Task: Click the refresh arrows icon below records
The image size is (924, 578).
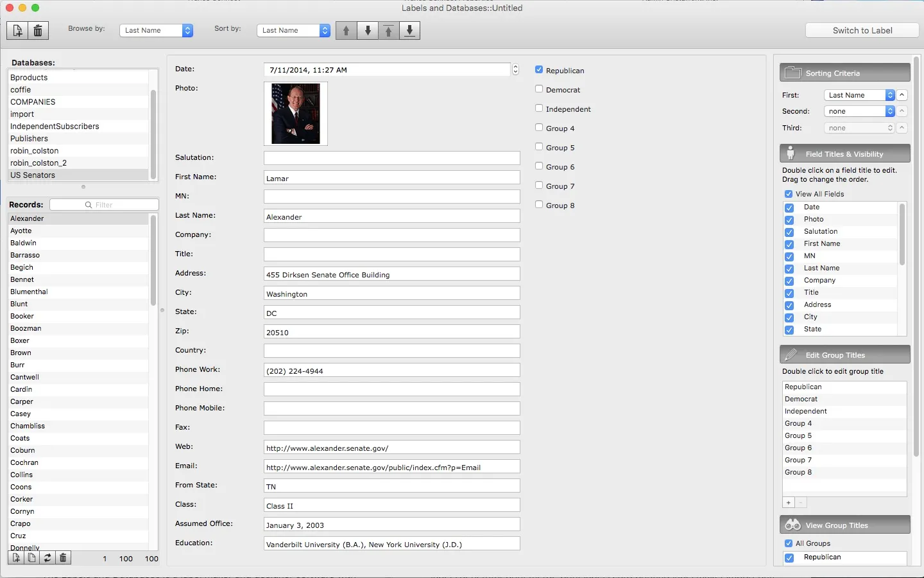Action: tap(47, 558)
